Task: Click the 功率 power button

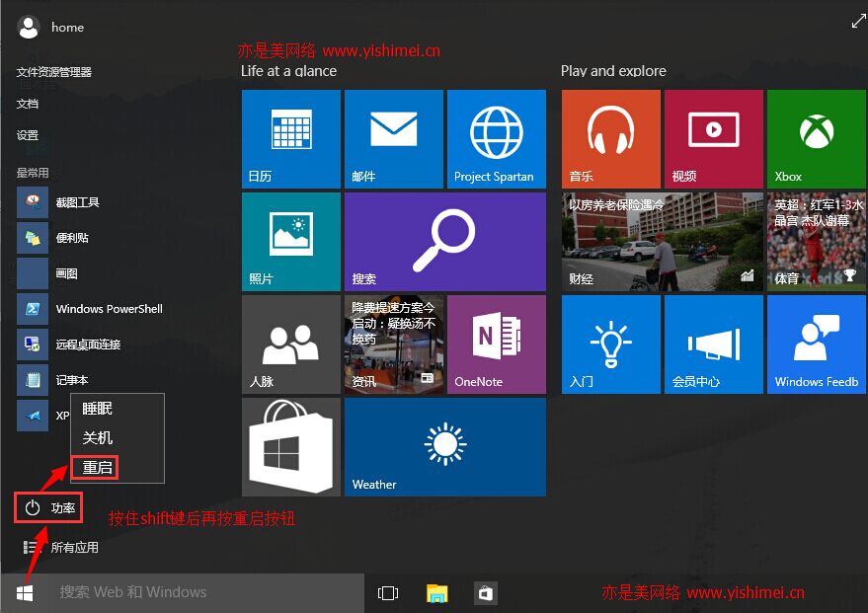Action: pos(48,508)
